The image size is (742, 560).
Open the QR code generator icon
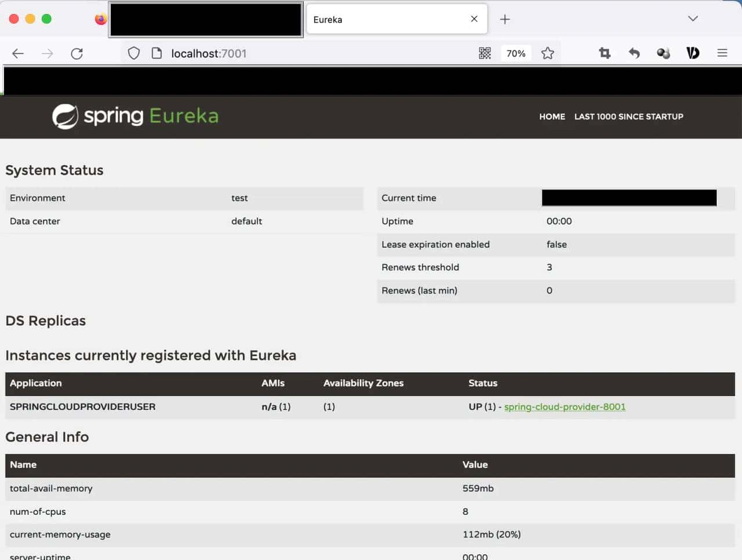(485, 53)
